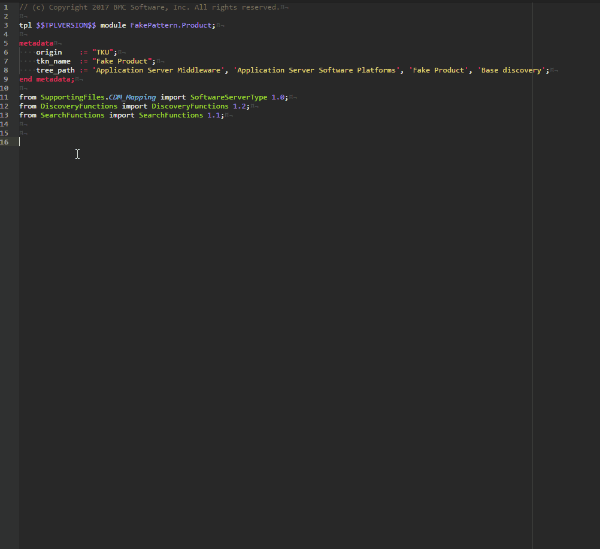
Task: Click line number 8 in the gutter
Action: 6,70
